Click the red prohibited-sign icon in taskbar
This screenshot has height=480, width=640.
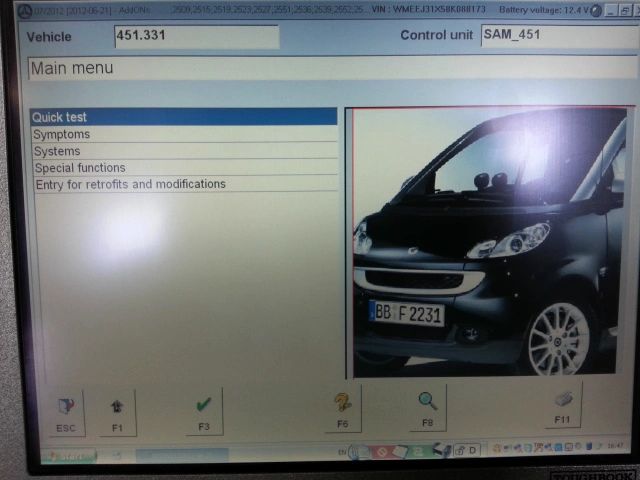[382, 452]
